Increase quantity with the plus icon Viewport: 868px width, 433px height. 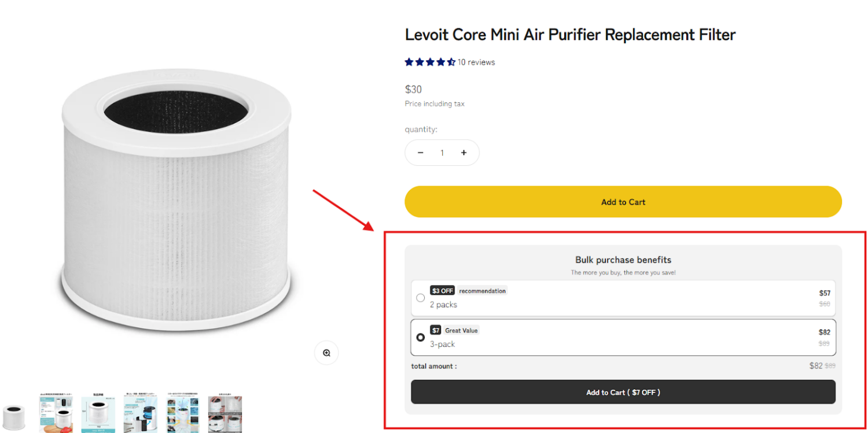tap(464, 153)
